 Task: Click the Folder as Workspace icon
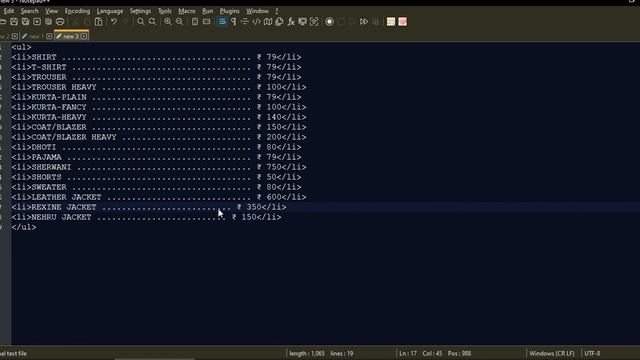(302, 22)
